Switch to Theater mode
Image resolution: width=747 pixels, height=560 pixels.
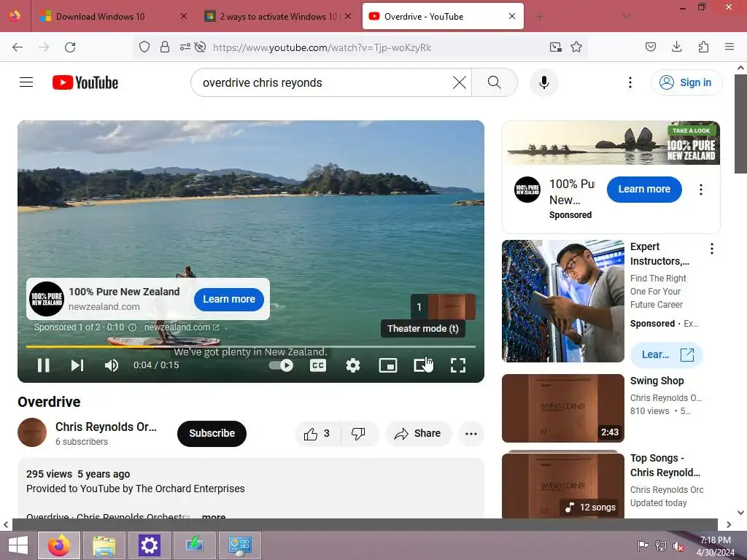tap(422, 365)
